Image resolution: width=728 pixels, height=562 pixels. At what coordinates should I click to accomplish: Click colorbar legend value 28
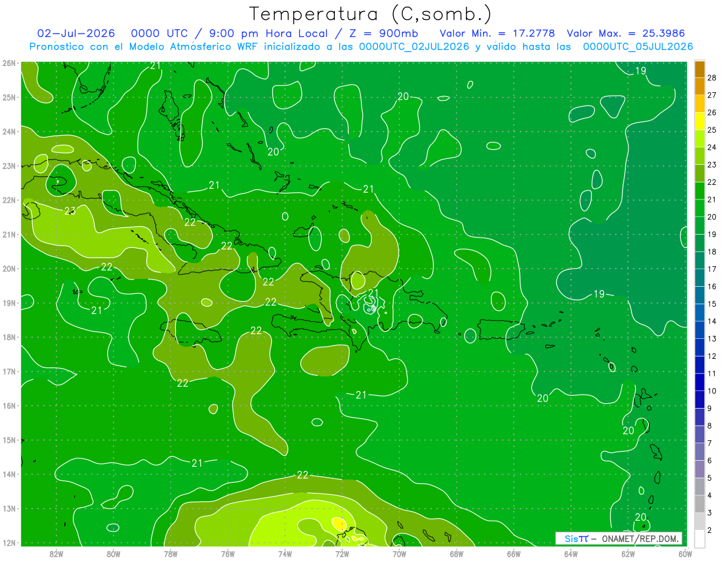[x=712, y=78]
